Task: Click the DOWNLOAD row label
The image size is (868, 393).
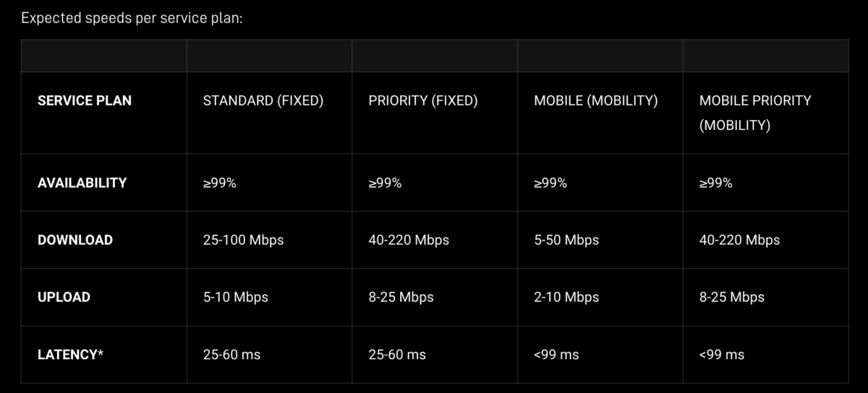Action: point(75,240)
